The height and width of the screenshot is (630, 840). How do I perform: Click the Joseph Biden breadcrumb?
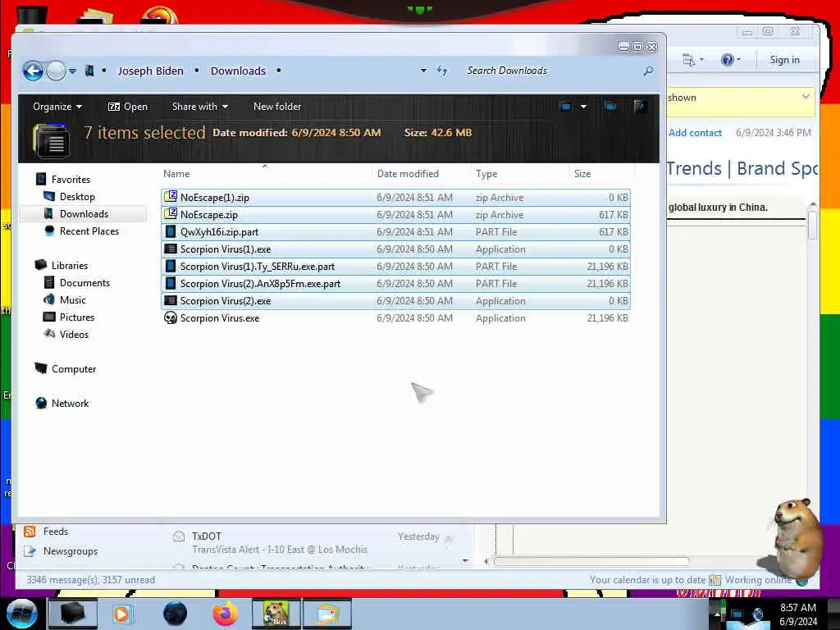151,71
